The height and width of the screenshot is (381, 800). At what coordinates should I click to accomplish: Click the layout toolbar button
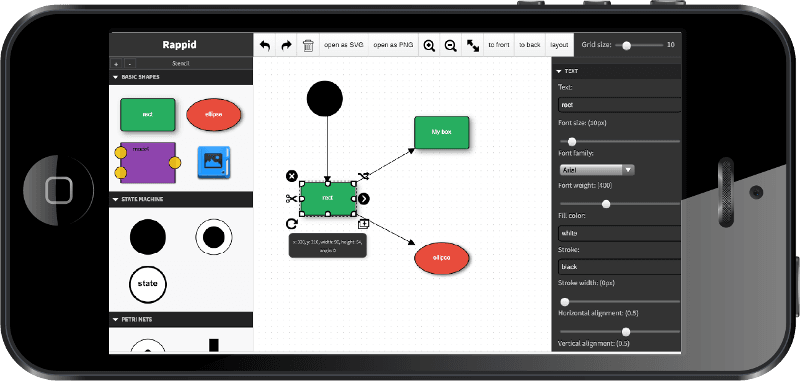559,45
